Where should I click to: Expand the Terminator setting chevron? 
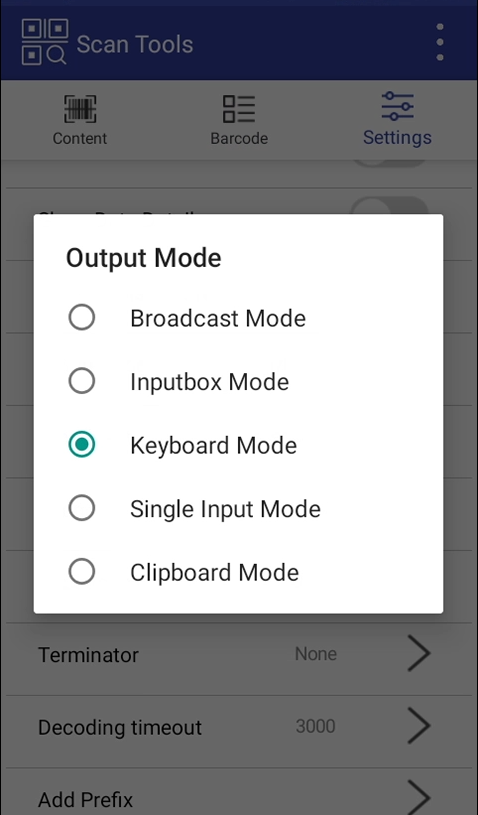419,653
